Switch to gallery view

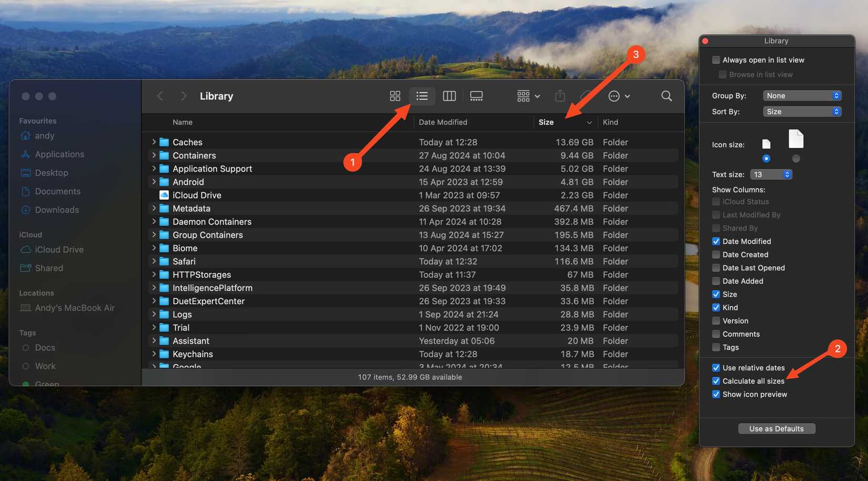(x=476, y=96)
